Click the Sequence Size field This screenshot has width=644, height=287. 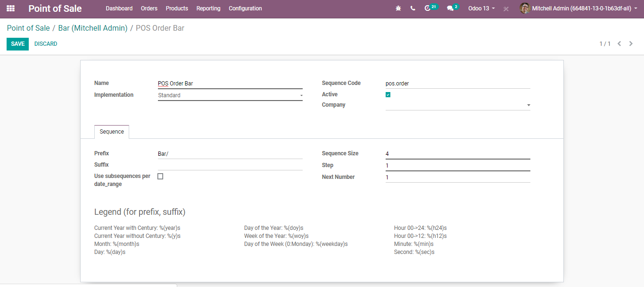(458, 154)
